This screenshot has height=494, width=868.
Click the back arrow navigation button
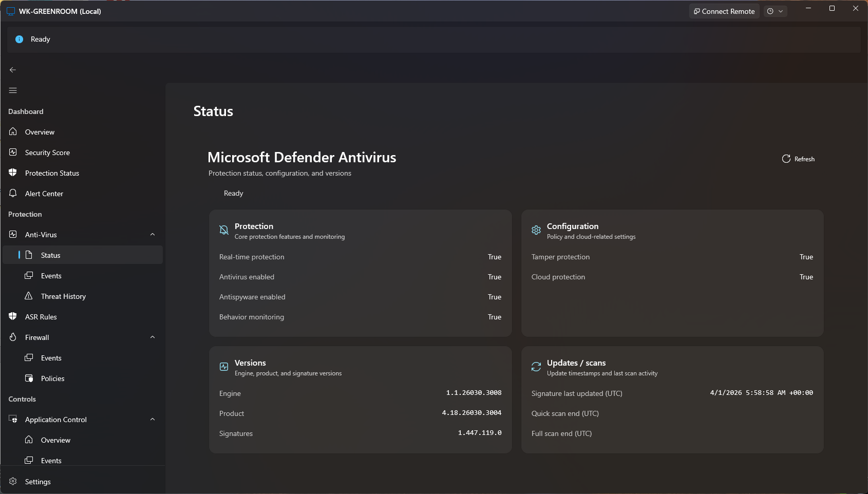(12, 69)
